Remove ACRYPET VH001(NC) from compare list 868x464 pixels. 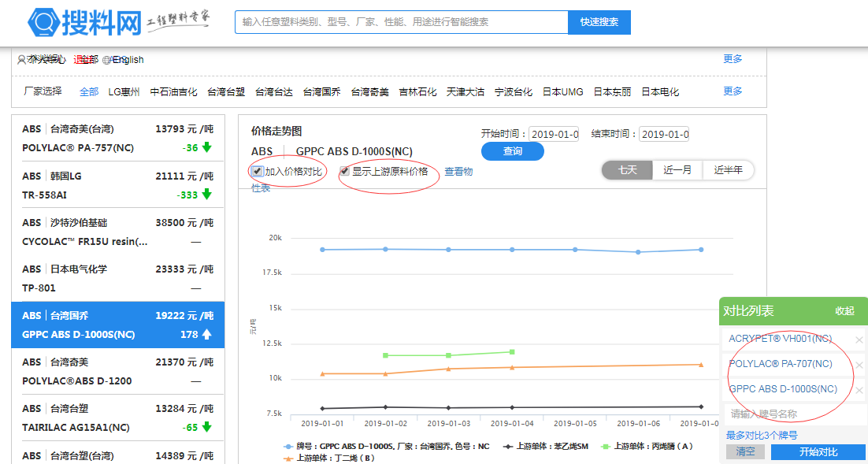(859, 340)
